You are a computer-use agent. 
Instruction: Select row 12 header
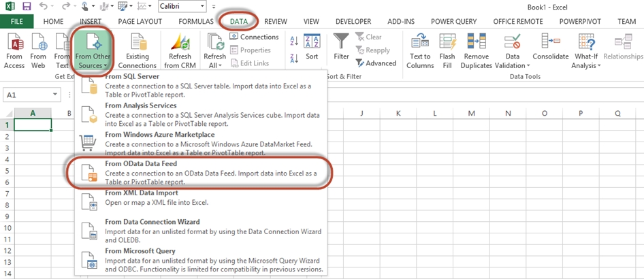tap(7, 250)
